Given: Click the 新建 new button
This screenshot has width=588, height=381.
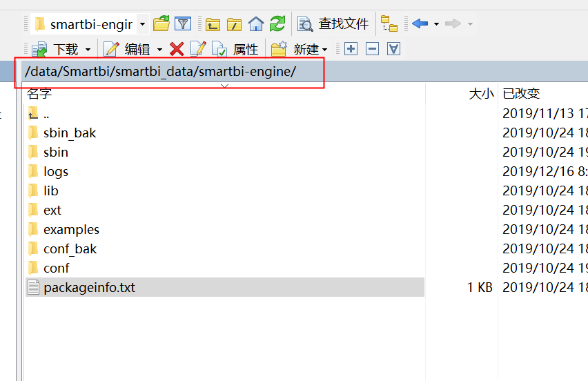Looking at the screenshot, I should (295, 49).
